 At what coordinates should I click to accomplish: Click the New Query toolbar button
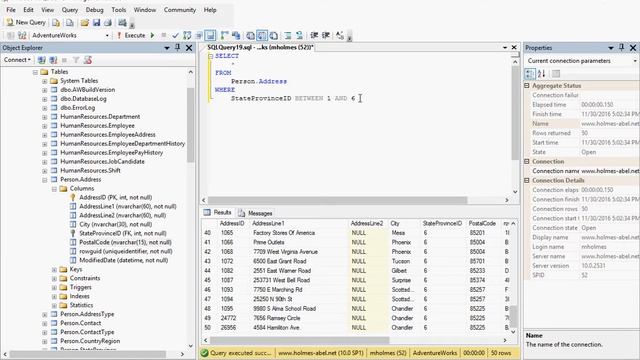click(x=26, y=22)
